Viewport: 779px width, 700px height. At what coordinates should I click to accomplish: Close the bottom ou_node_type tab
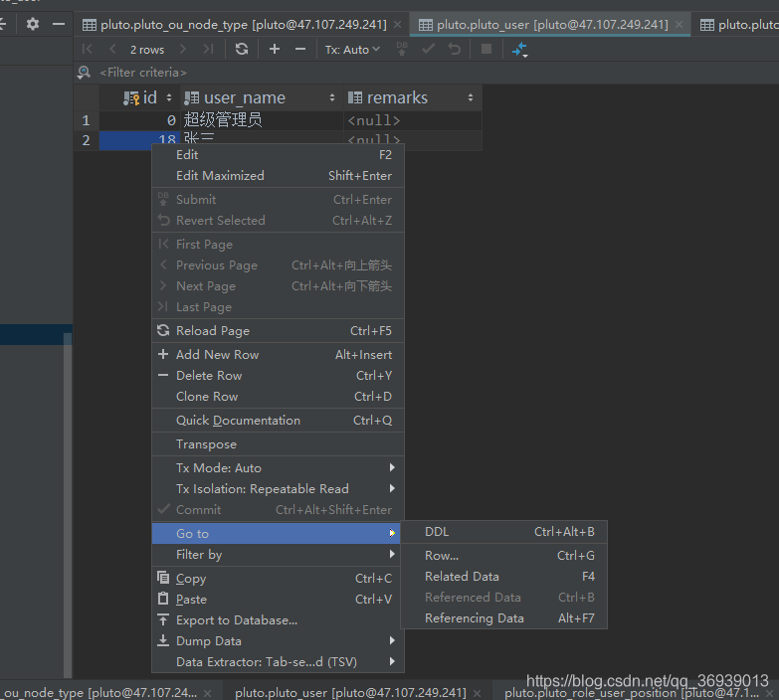click(x=208, y=693)
